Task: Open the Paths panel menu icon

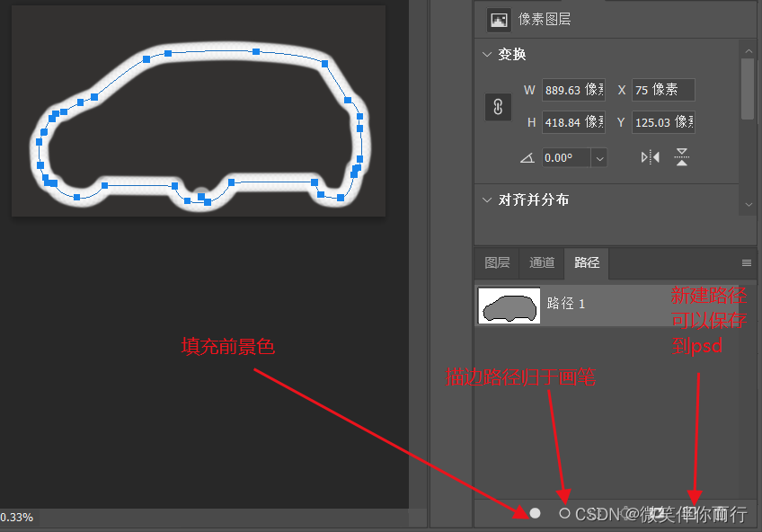Action: (x=747, y=262)
